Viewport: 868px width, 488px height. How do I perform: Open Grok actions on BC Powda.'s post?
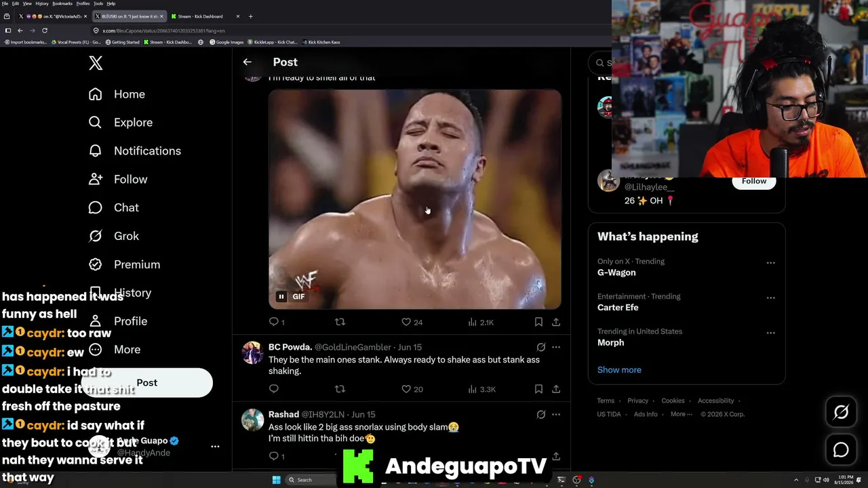coord(541,347)
